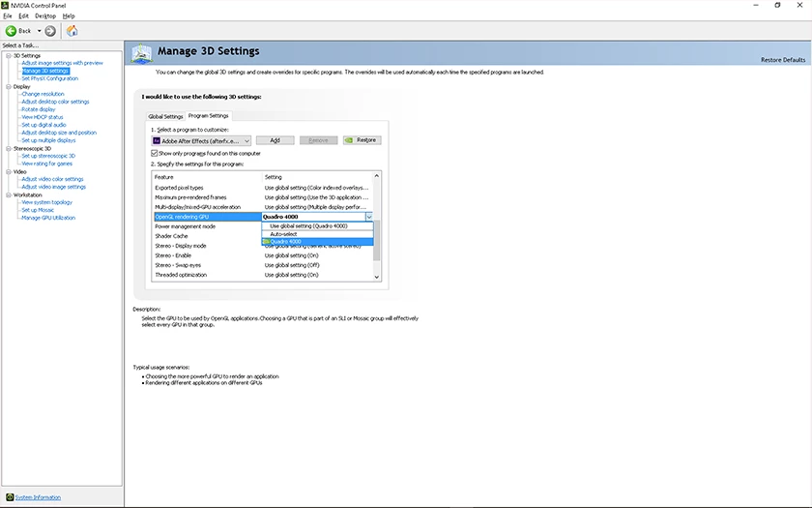Open Adjust image settings with preview
This screenshot has height=508, width=812.
[62, 63]
